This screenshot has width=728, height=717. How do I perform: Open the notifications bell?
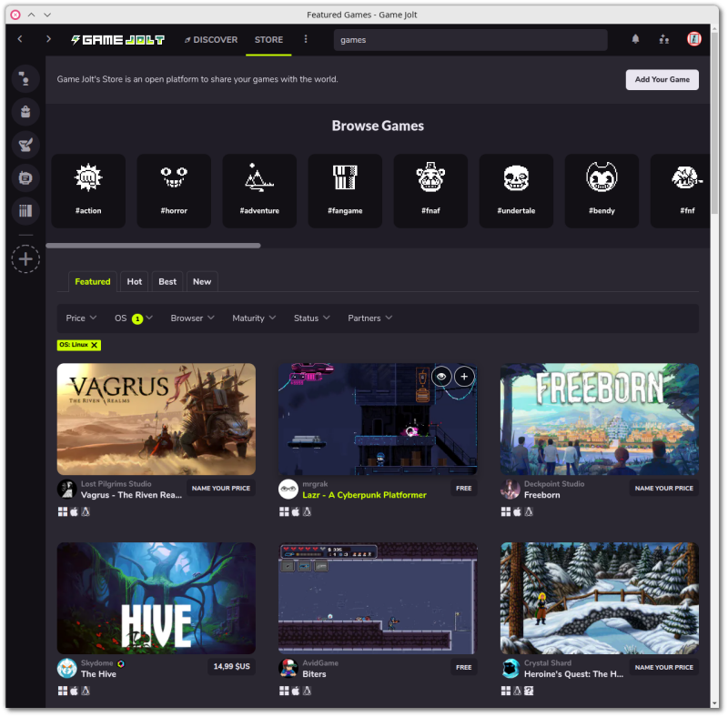(635, 39)
